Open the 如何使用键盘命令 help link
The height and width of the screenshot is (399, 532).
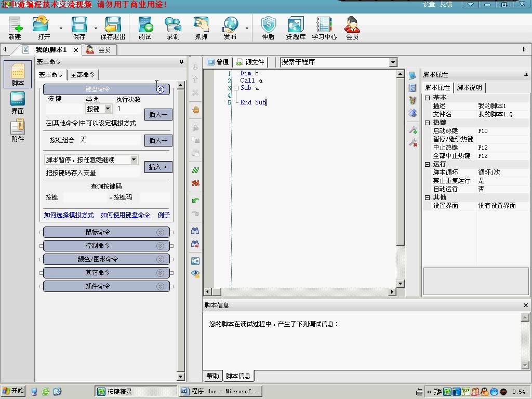click(125, 215)
